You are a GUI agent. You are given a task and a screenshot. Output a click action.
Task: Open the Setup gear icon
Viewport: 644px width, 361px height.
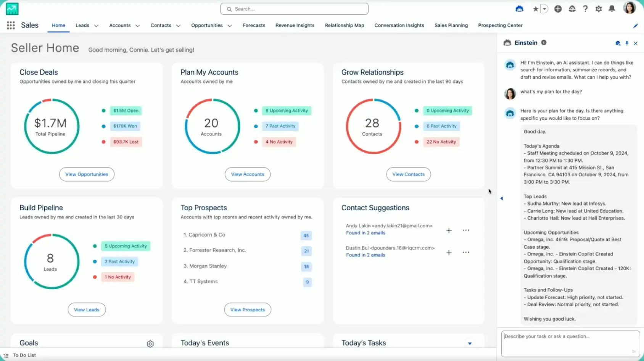(599, 9)
